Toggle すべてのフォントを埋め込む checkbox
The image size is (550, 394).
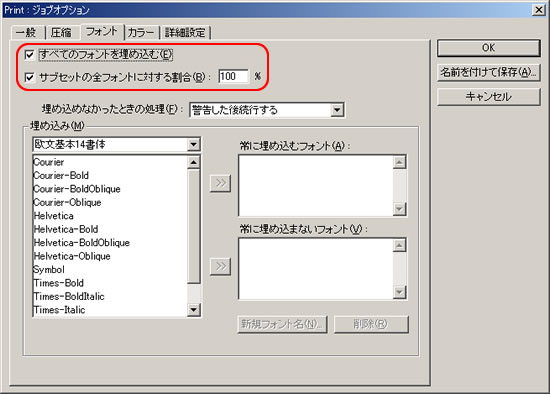(29, 55)
